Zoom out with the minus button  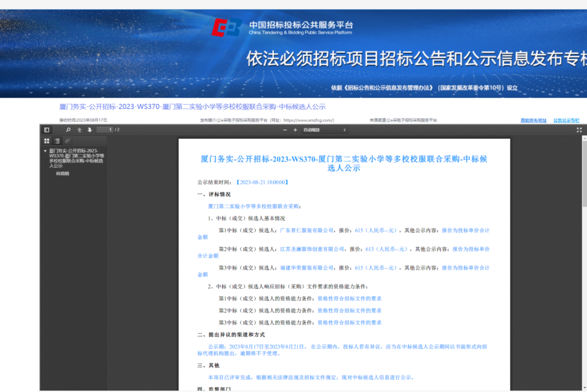click(x=285, y=130)
